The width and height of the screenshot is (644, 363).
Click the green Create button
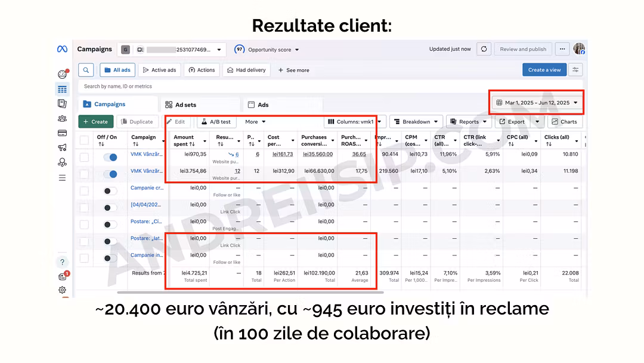[x=95, y=122]
